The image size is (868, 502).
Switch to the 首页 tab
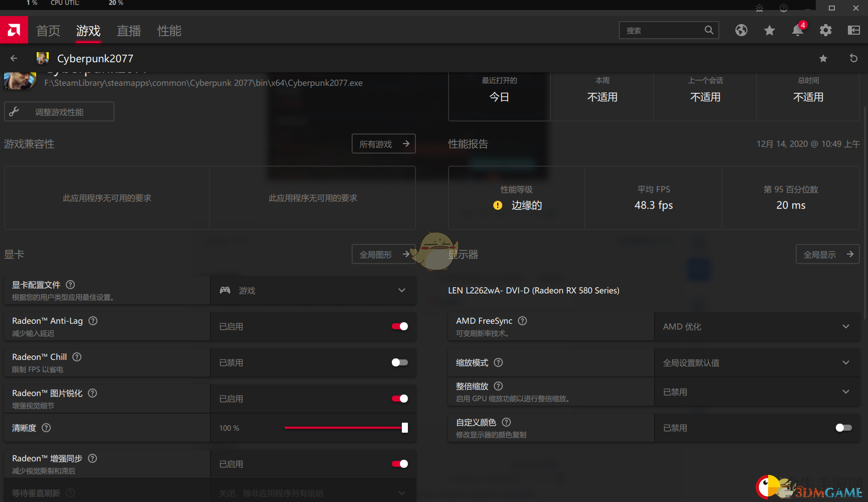[x=48, y=31]
